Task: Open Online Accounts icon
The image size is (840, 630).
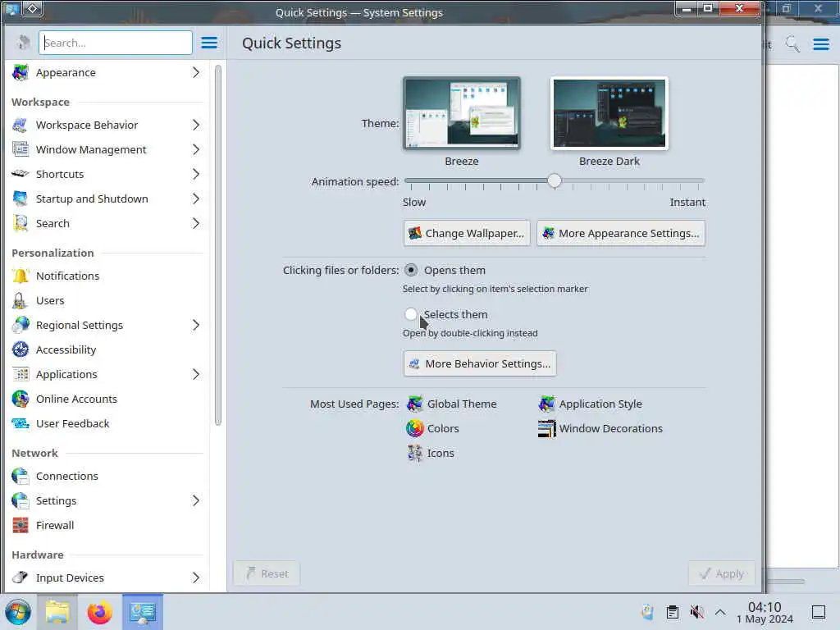Action: coord(21,399)
